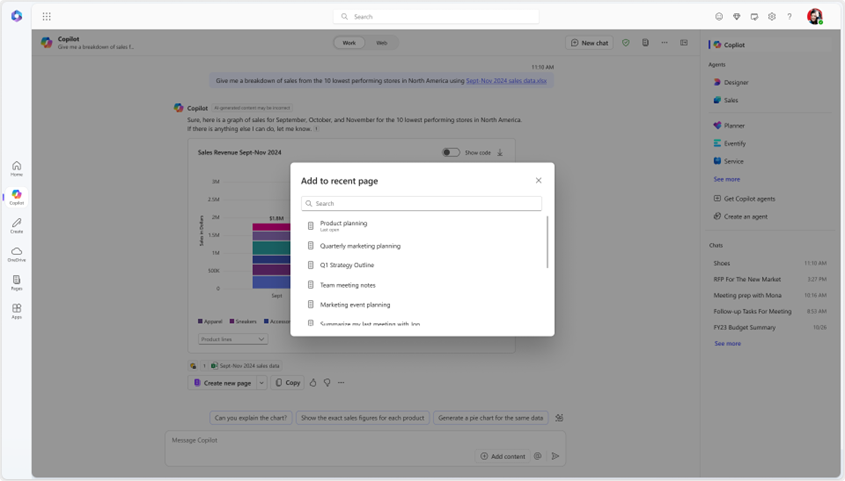Open Pages in left sidebar
Image resolution: width=845 pixels, height=481 pixels.
tap(17, 283)
